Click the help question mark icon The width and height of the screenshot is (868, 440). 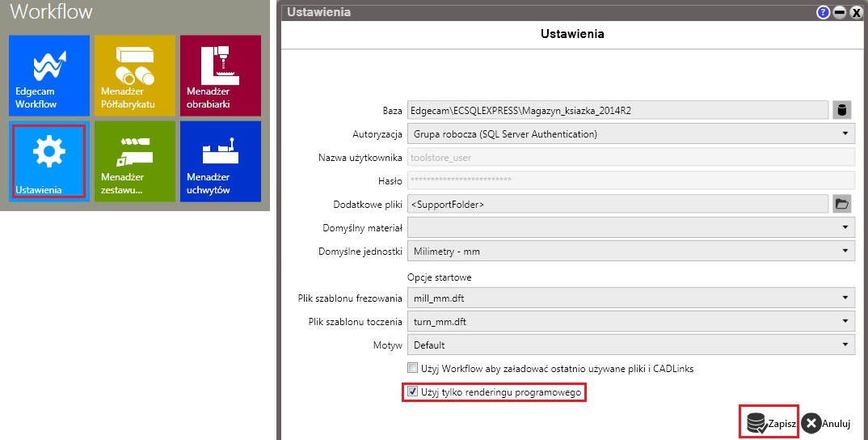coord(824,13)
